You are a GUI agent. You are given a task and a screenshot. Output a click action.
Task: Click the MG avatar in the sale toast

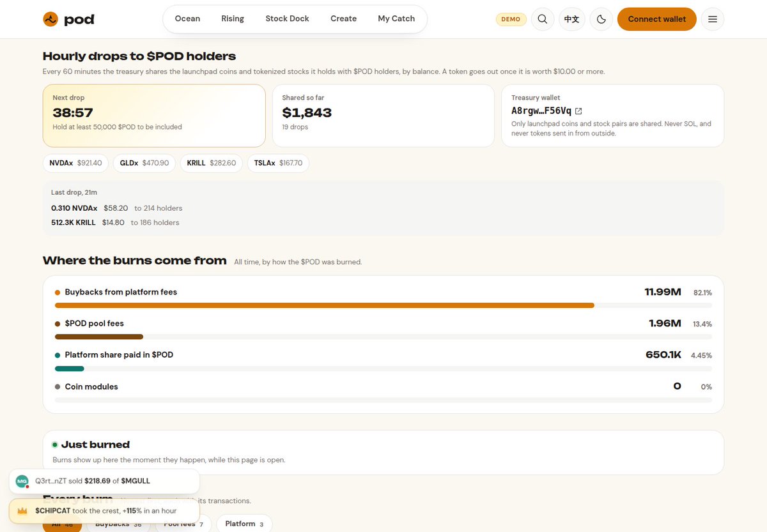coord(22,481)
